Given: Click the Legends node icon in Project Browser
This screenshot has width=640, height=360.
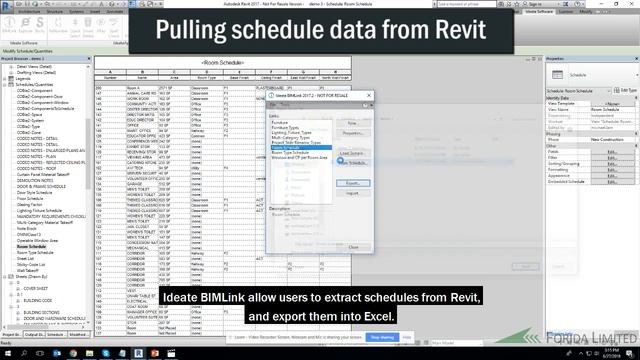Looking at the screenshot, I should [x=11, y=78].
